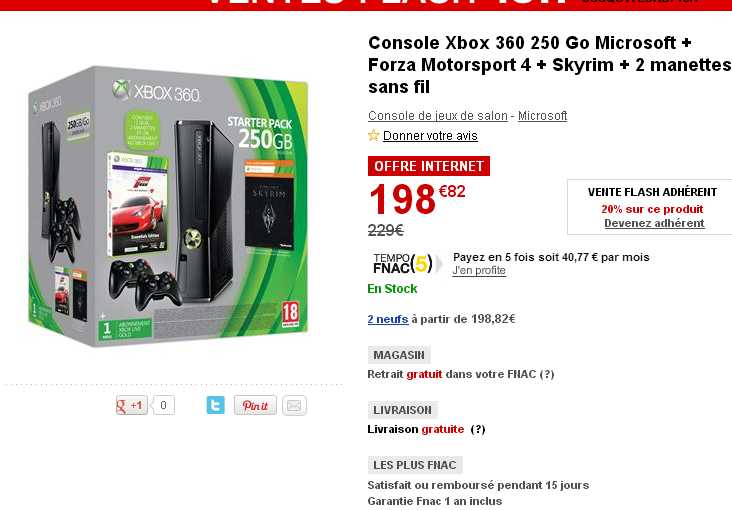
Task: Click the LES PLUS FNAC section label
Action: click(415, 465)
